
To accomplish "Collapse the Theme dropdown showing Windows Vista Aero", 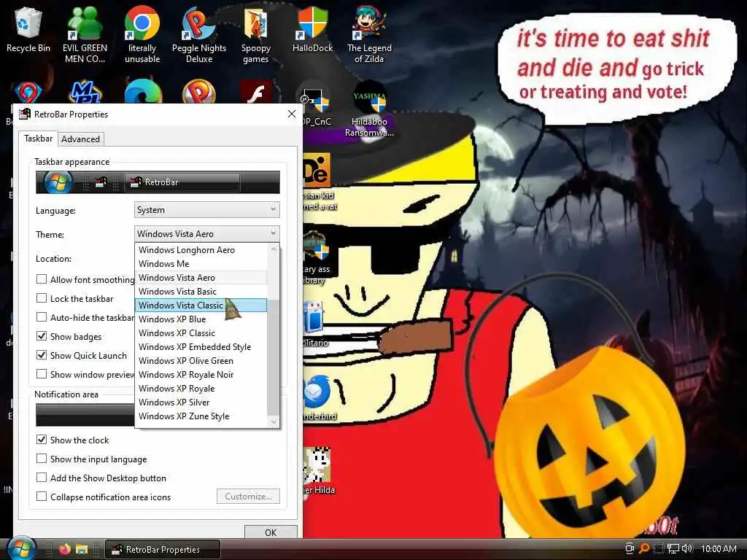I will (x=206, y=234).
